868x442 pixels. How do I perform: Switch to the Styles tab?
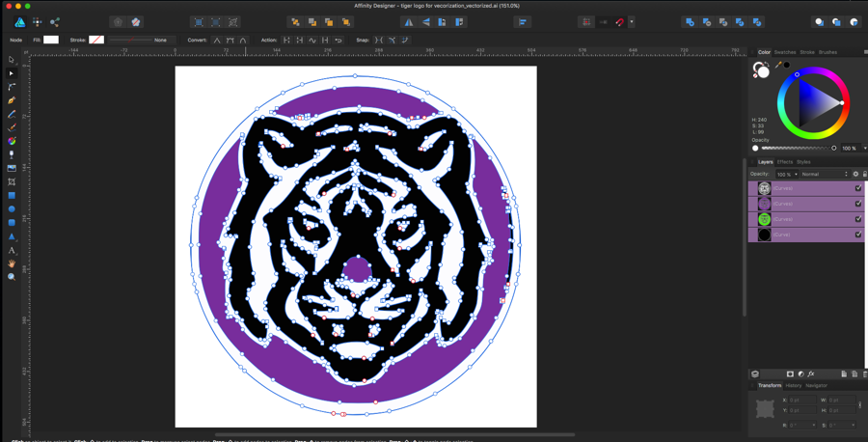pyautogui.click(x=803, y=162)
